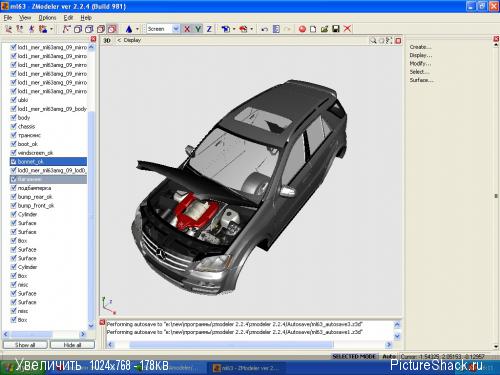Toggle the X axis lock
This screenshot has width=500, height=375.
(x=187, y=29)
